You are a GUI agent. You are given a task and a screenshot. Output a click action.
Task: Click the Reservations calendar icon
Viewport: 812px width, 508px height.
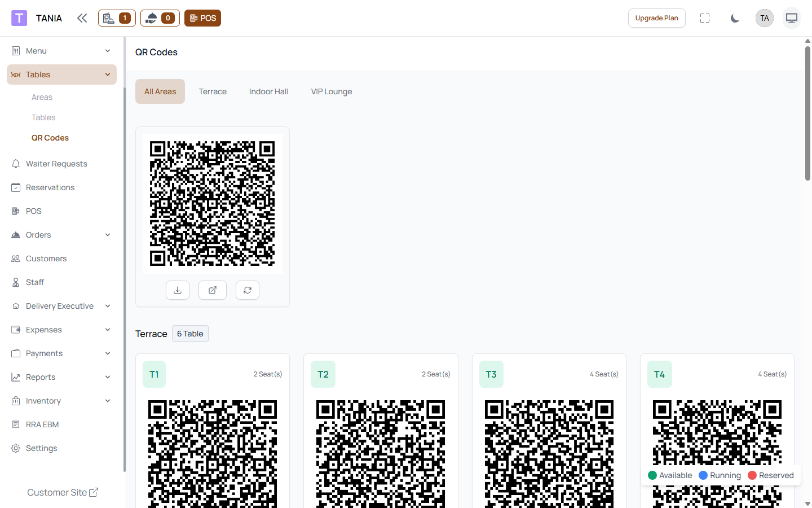[x=16, y=187]
